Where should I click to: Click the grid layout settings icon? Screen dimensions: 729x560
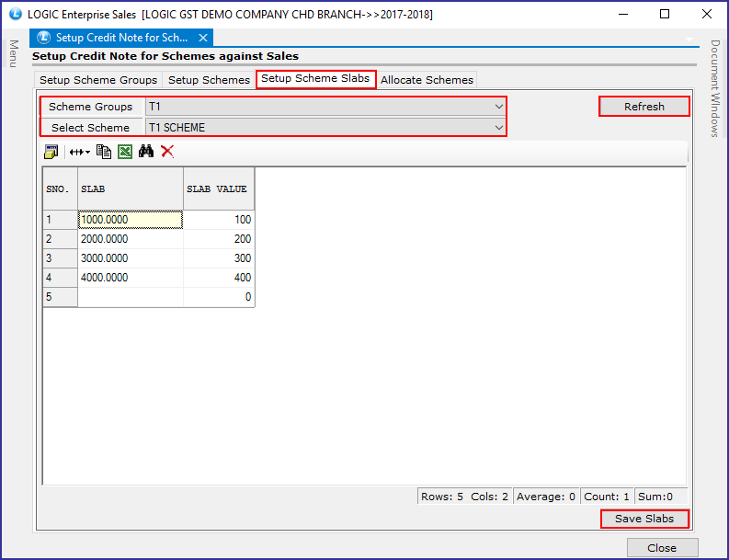click(51, 152)
